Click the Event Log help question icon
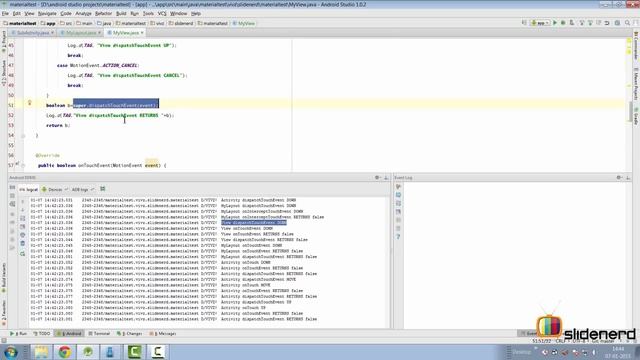The height and width of the screenshot is (360, 640). coord(398,237)
